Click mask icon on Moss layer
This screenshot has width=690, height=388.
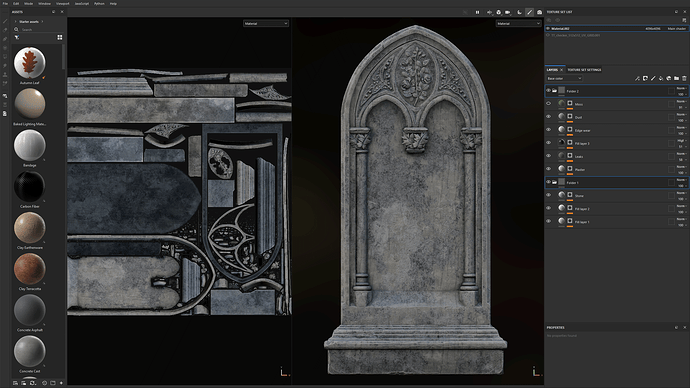(570, 104)
